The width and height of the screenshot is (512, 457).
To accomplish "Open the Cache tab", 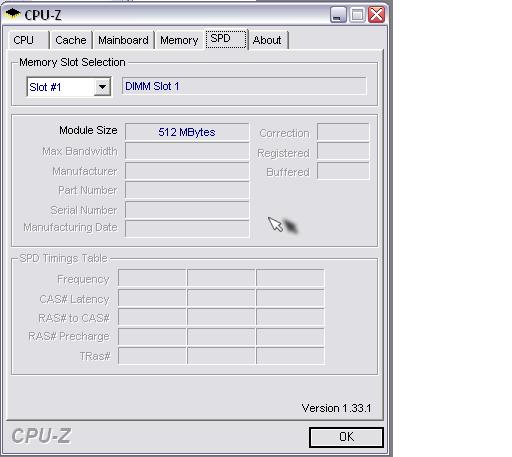I will click(x=71, y=40).
